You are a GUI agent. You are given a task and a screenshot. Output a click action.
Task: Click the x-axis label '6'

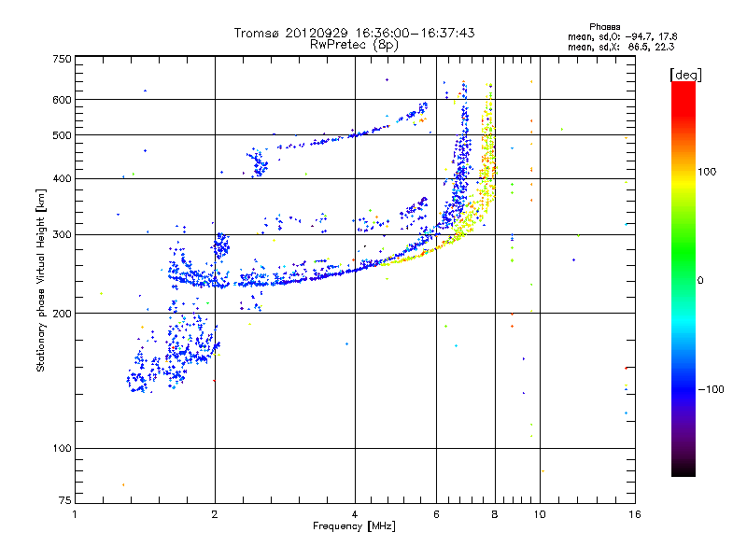point(436,514)
